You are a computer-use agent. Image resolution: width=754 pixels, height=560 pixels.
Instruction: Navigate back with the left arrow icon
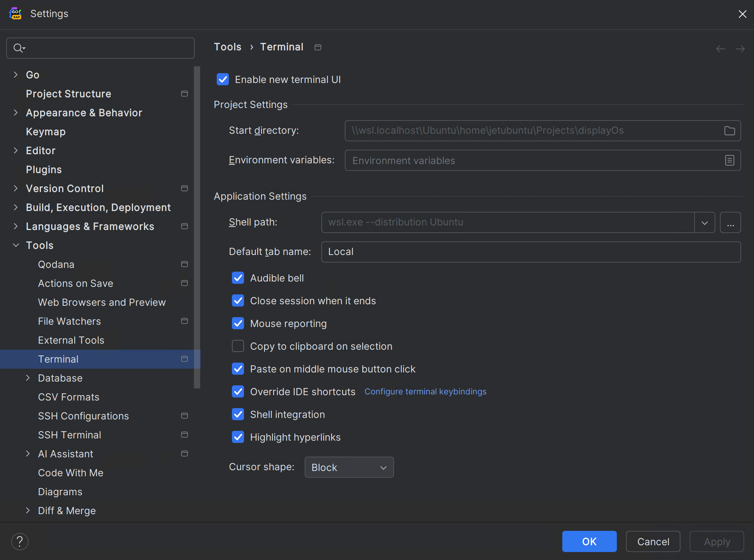point(720,48)
